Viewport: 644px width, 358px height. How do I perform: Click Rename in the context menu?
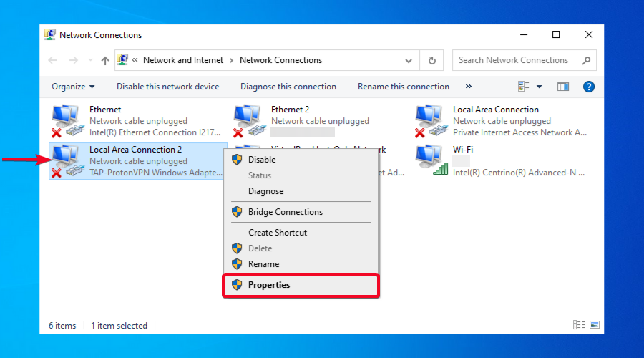(301, 264)
